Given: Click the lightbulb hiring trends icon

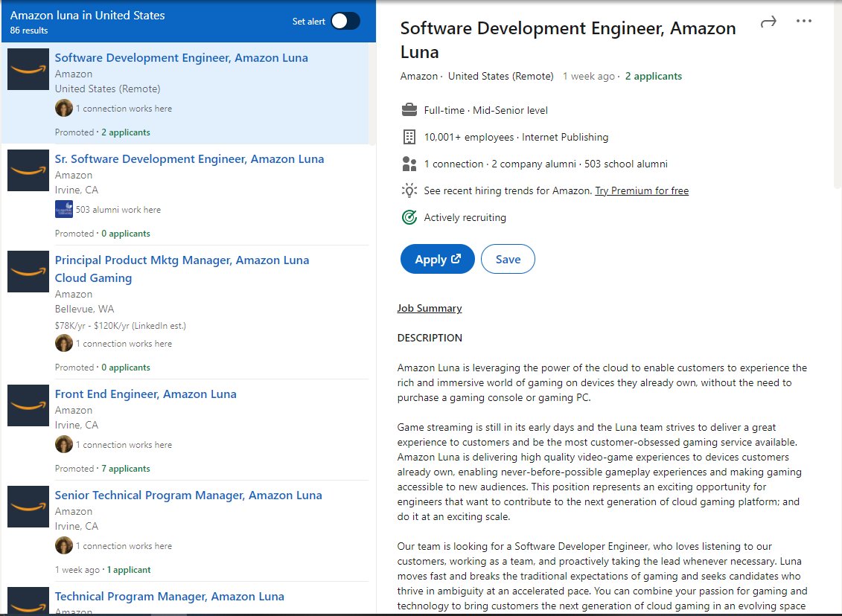Looking at the screenshot, I should (x=409, y=190).
